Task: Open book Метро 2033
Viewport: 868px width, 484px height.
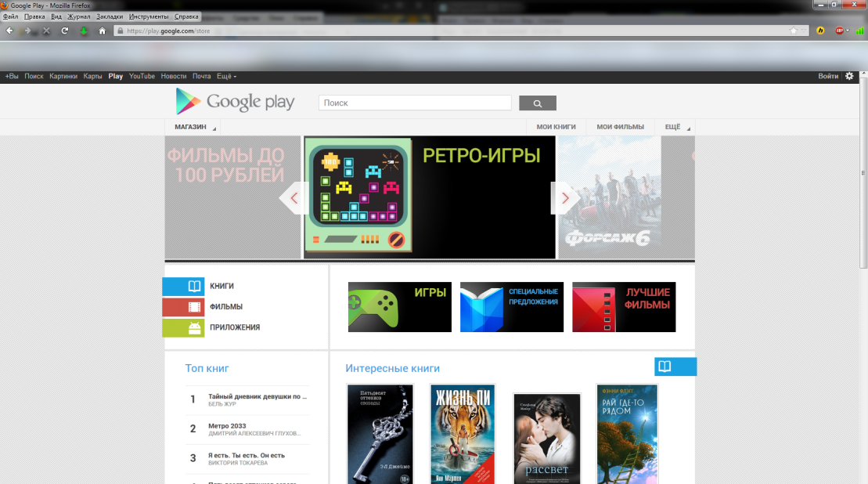Action: 227,426
